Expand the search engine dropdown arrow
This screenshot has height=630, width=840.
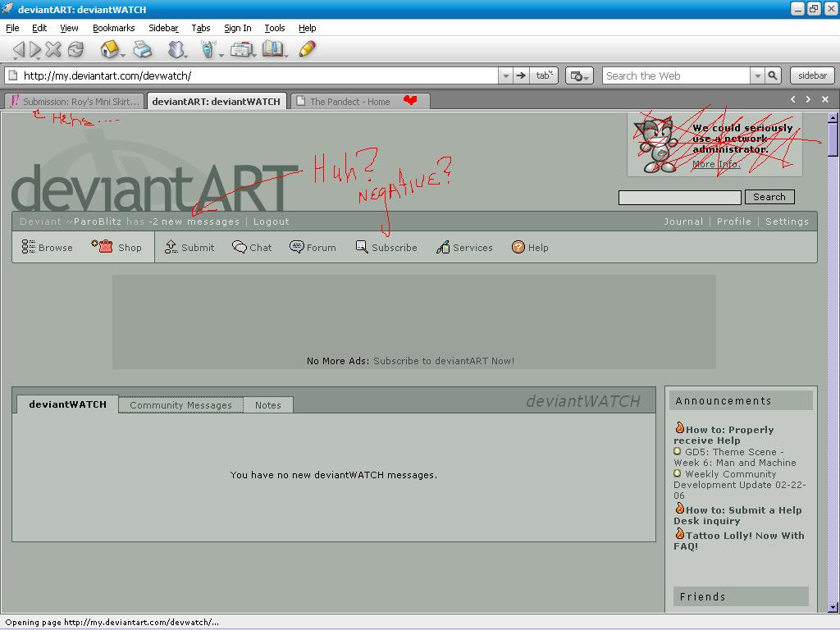757,75
